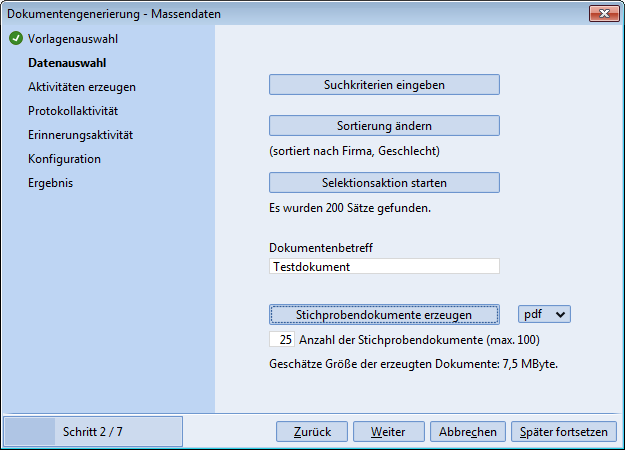Click the Sortierung ändern button

point(384,125)
